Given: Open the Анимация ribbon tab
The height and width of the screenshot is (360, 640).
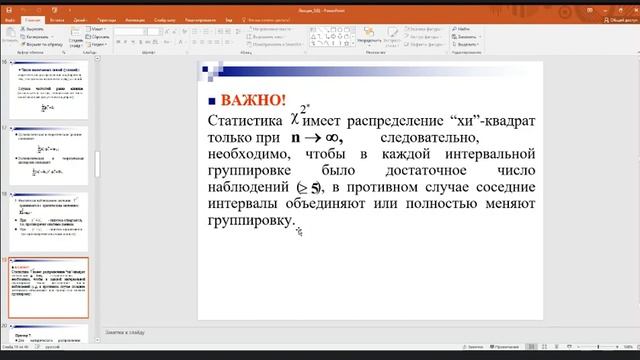Looking at the screenshot, I should coord(135,20).
